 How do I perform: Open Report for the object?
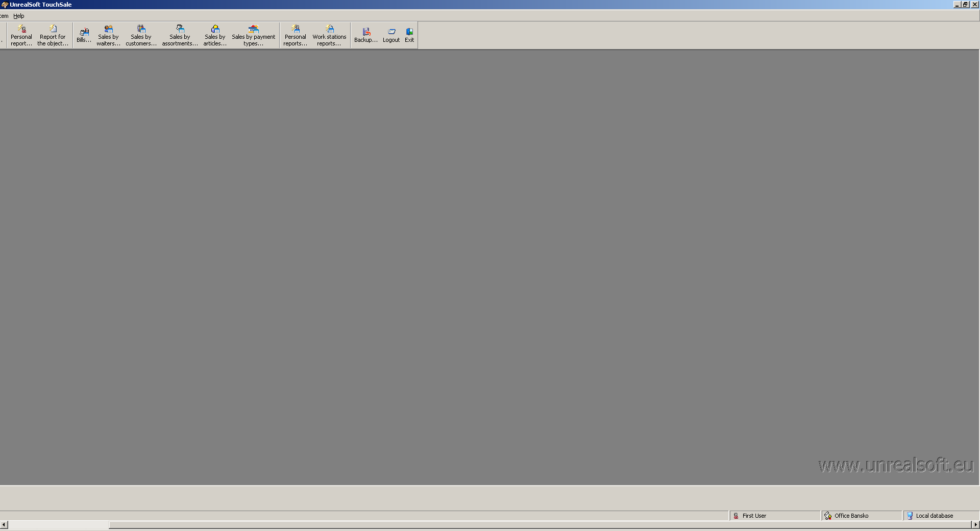click(x=53, y=35)
